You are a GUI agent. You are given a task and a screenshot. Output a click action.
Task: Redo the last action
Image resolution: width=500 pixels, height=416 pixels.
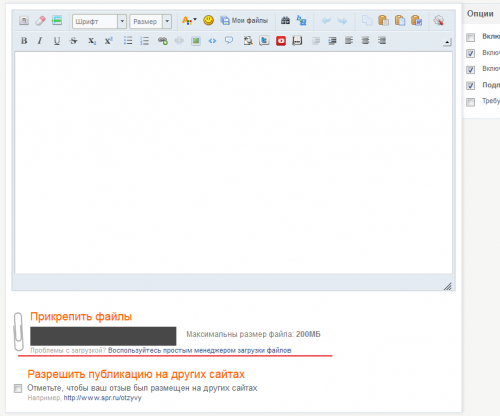[342, 21]
